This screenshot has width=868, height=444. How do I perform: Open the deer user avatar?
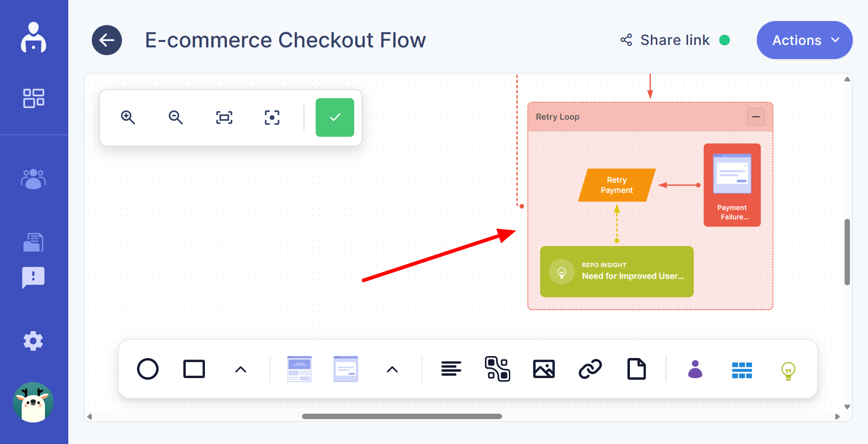pyautogui.click(x=33, y=402)
